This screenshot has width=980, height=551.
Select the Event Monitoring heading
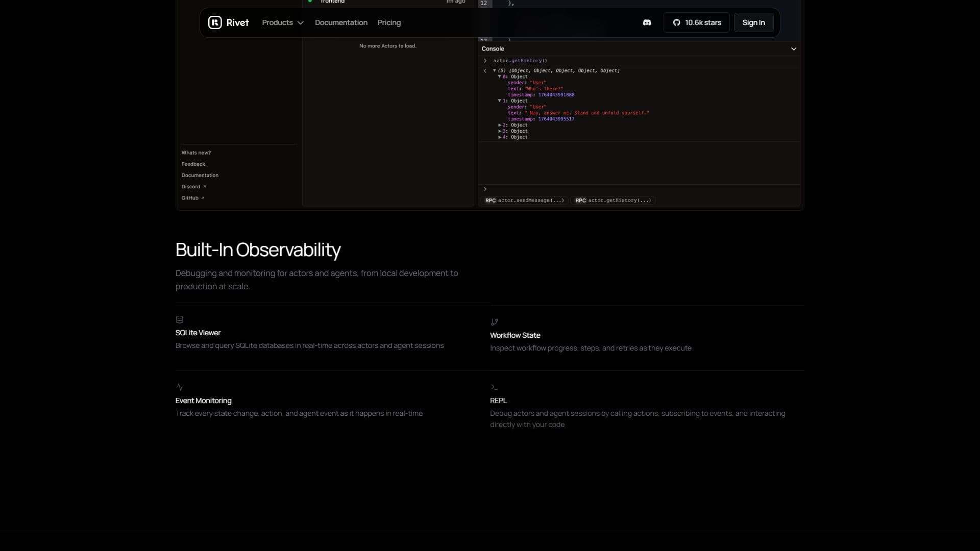point(203,400)
